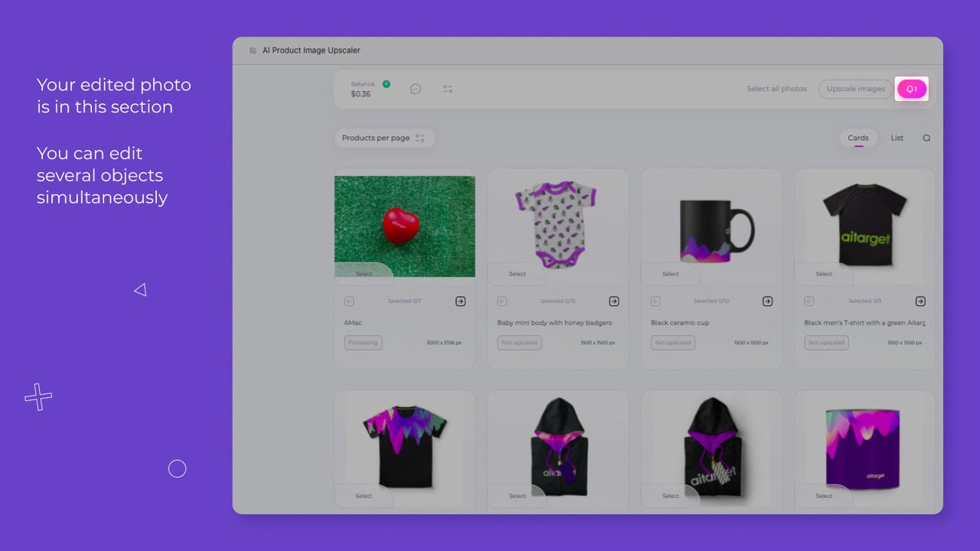Click the AI Product Image Upscaler title
980x551 pixels.
click(x=311, y=51)
